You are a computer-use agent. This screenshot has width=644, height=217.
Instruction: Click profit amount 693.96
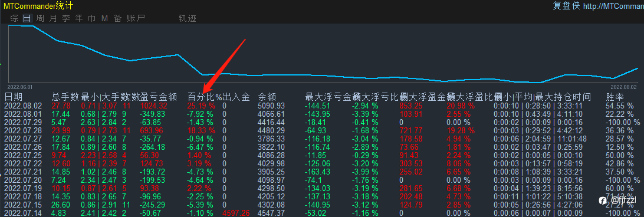152,130
